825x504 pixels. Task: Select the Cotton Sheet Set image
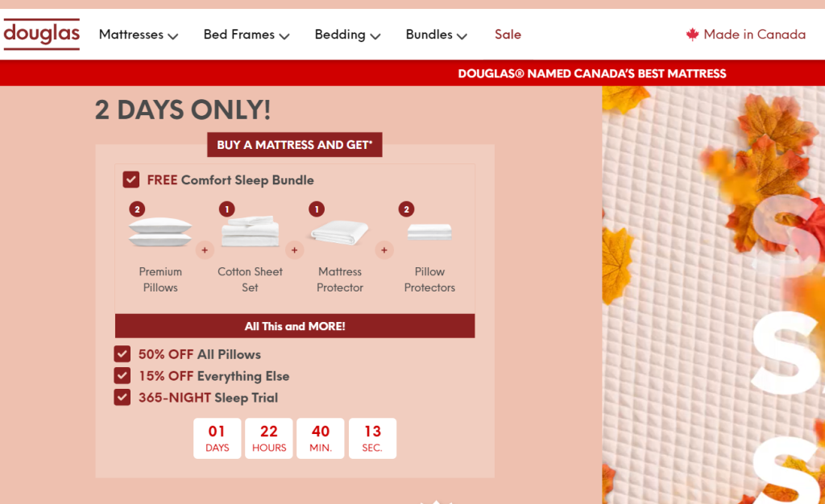click(250, 231)
